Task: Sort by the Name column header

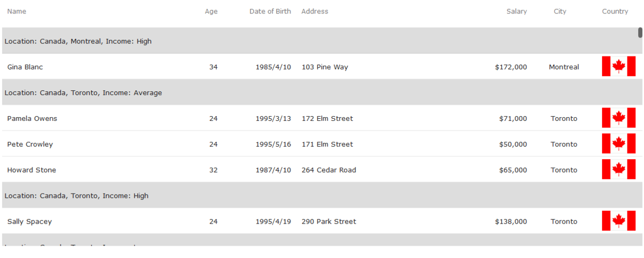Action: point(17,11)
